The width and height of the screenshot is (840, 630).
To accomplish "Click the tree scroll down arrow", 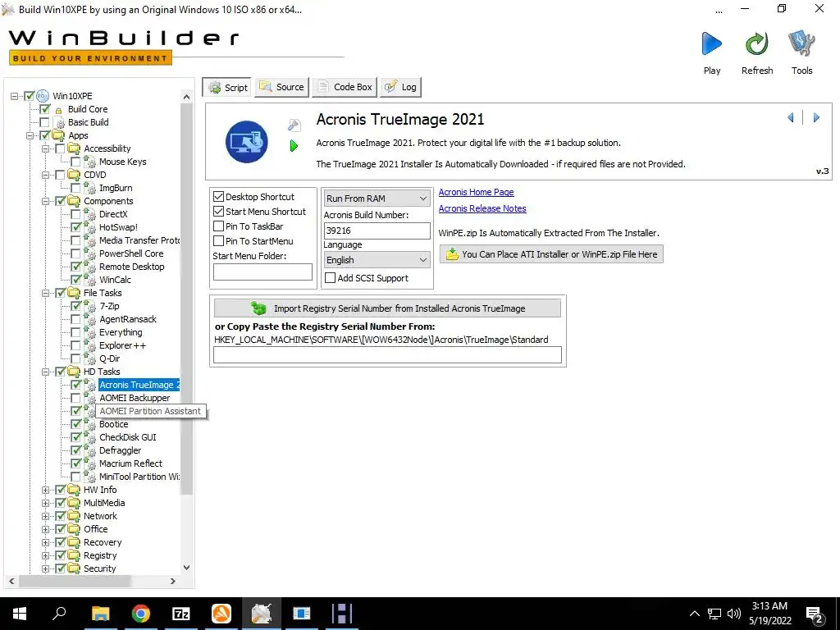I will pyautogui.click(x=186, y=568).
